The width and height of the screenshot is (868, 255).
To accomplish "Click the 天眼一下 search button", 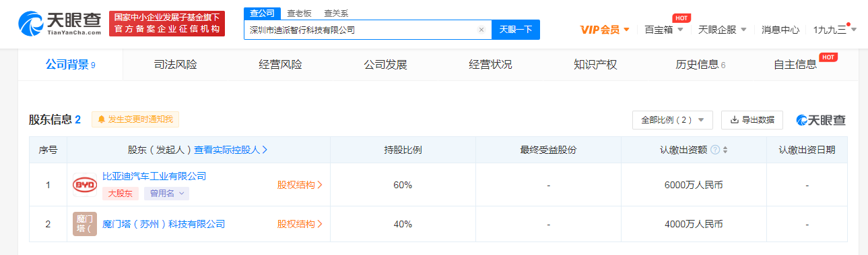I will tap(516, 30).
